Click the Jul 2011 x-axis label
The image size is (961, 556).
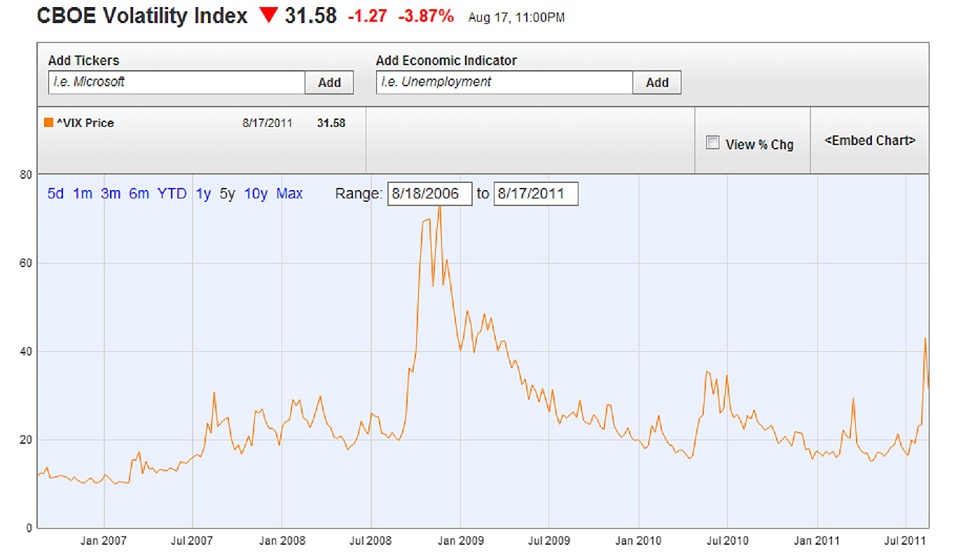click(905, 541)
